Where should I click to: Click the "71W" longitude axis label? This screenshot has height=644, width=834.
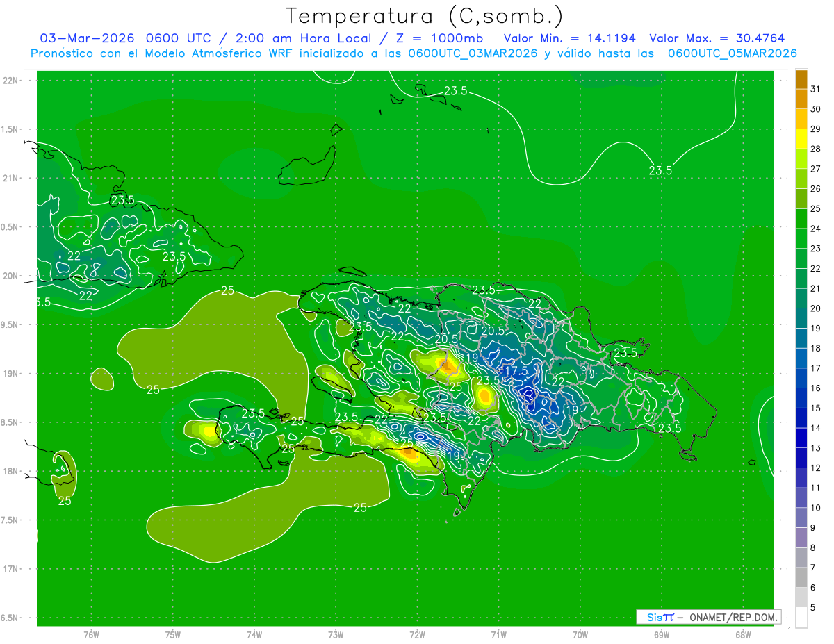[x=498, y=635]
